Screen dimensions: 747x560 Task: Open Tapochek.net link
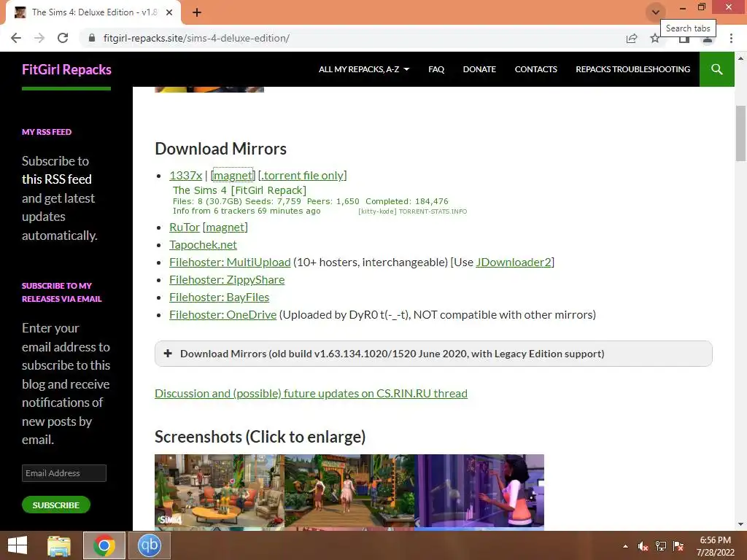[203, 245]
